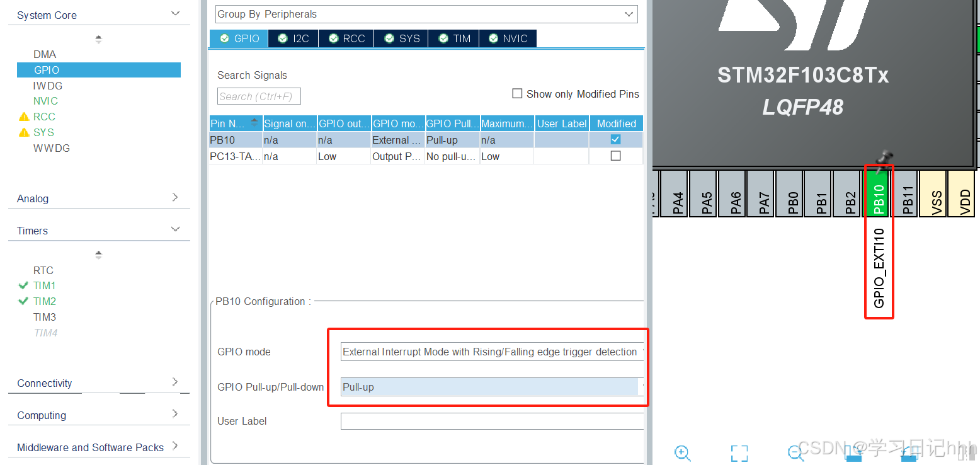Fit the chip view to the window

click(x=739, y=452)
